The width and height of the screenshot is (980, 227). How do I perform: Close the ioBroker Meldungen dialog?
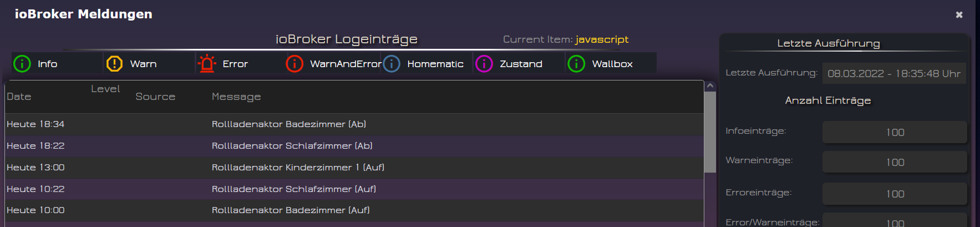(959, 15)
